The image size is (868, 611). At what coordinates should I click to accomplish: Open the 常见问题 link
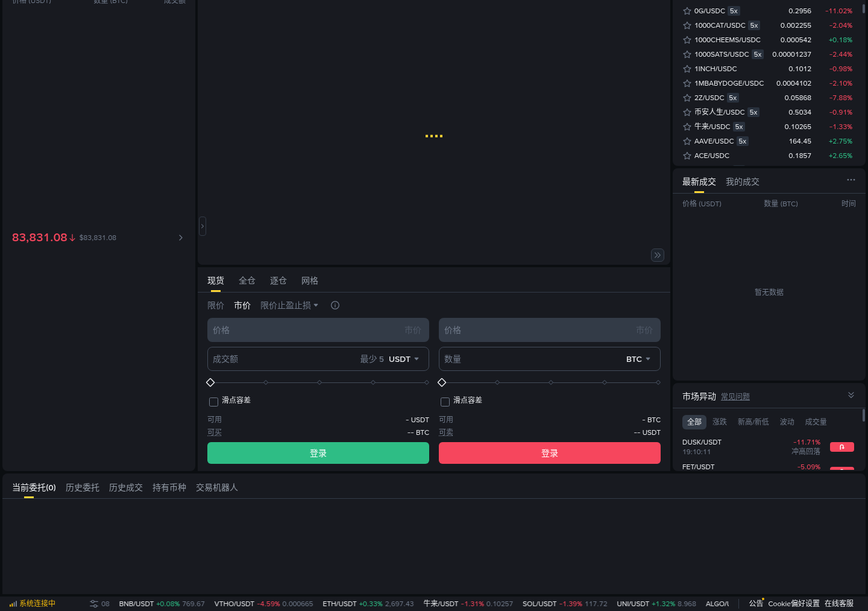(x=735, y=397)
